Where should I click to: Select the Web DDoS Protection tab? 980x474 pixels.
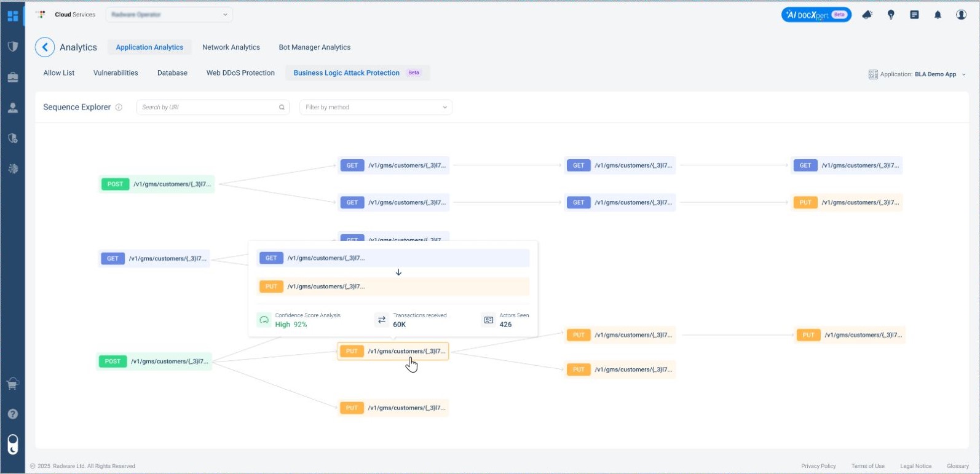(240, 73)
